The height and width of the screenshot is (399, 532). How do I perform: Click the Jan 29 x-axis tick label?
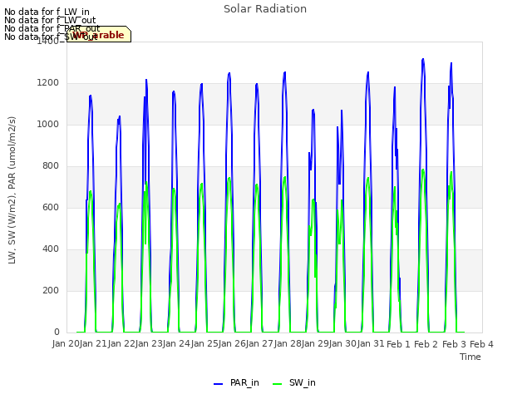(x=315, y=344)
